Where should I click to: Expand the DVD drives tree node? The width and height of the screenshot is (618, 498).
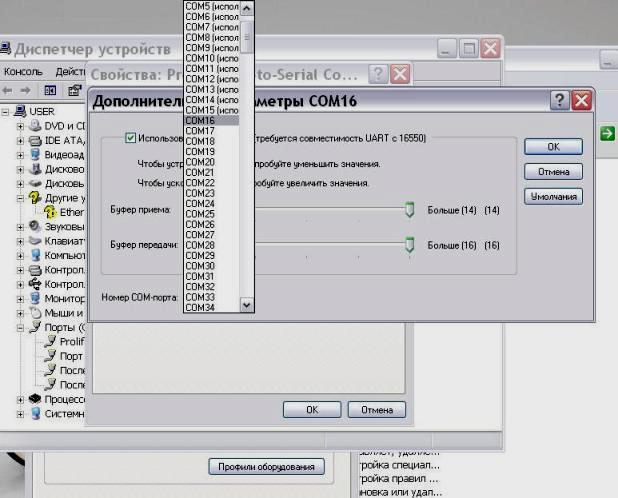(20, 126)
